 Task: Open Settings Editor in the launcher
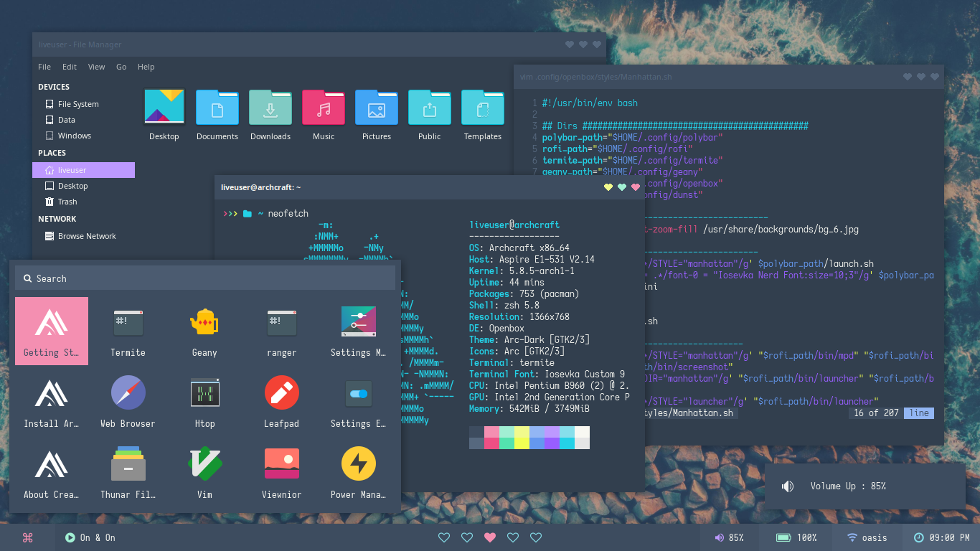pos(358,402)
